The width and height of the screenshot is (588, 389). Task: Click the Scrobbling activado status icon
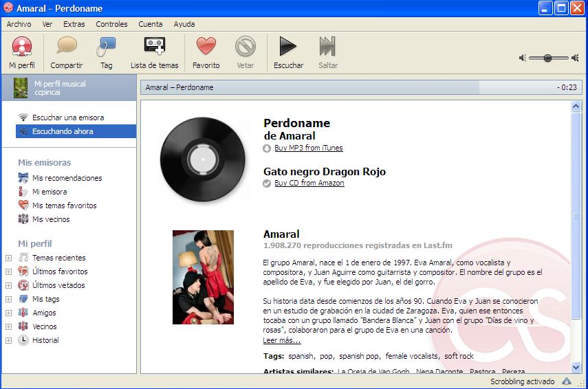coord(567,381)
